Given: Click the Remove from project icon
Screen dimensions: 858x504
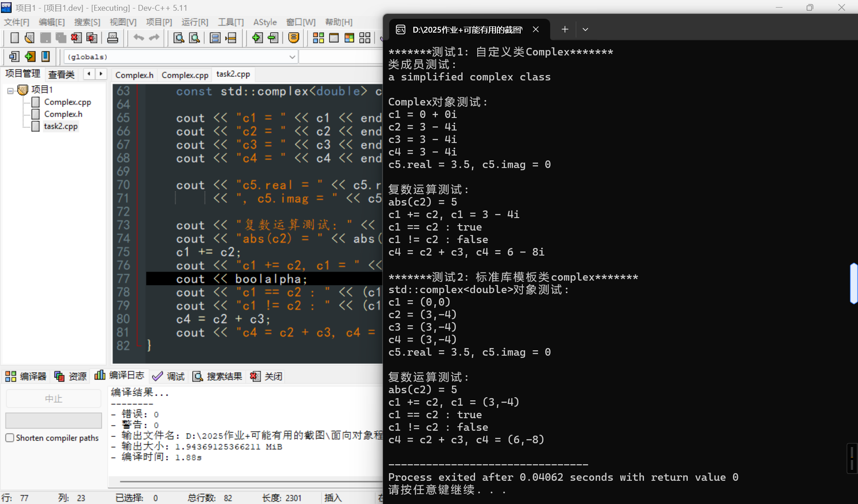Looking at the screenshot, I should pyautogui.click(x=273, y=38).
